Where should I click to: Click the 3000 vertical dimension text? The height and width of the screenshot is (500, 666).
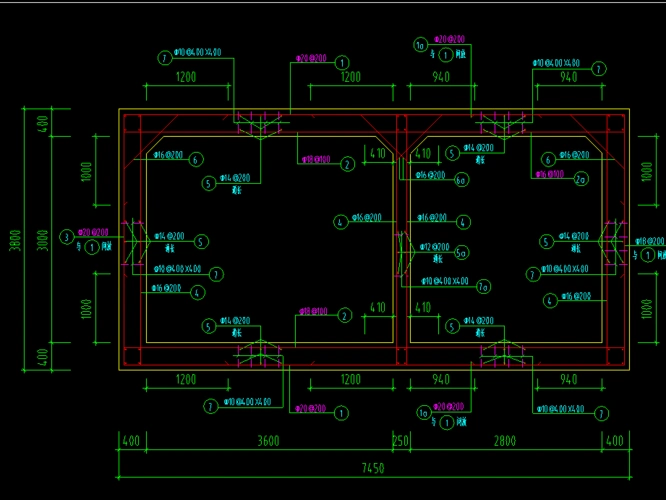click(43, 239)
